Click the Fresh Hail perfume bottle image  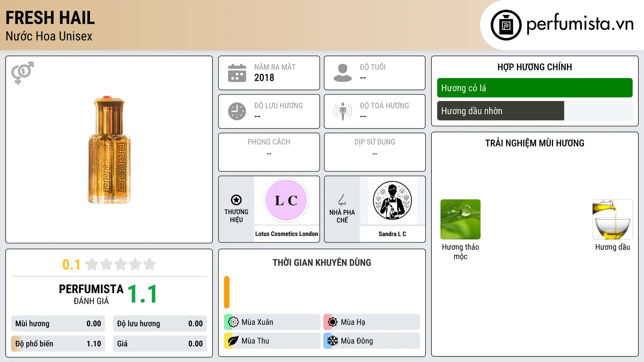pos(109,150)
